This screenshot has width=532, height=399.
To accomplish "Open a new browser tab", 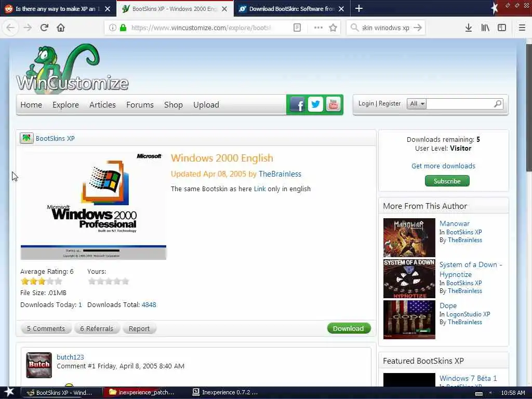I will point(358,8).
